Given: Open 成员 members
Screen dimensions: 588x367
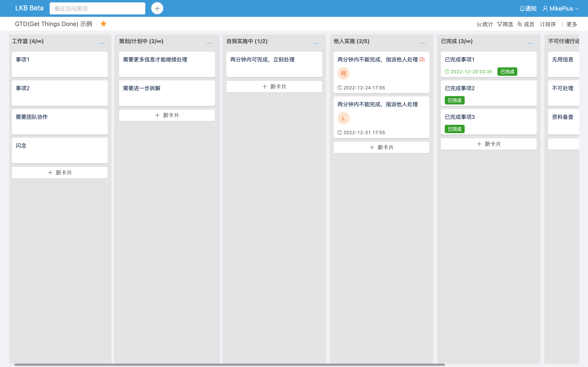Looking at the screenshot, I should point(526,24).
